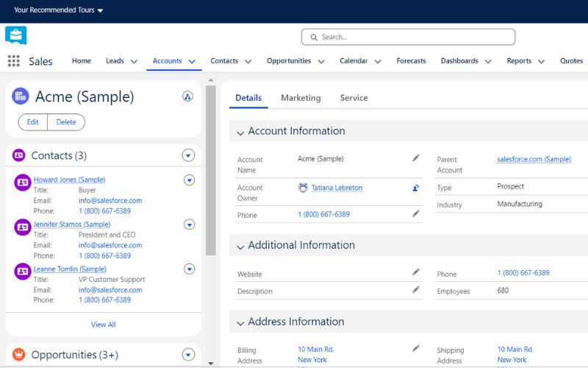
Task: Click the Description field pencil icon
Action: click(x=415, y=289)
